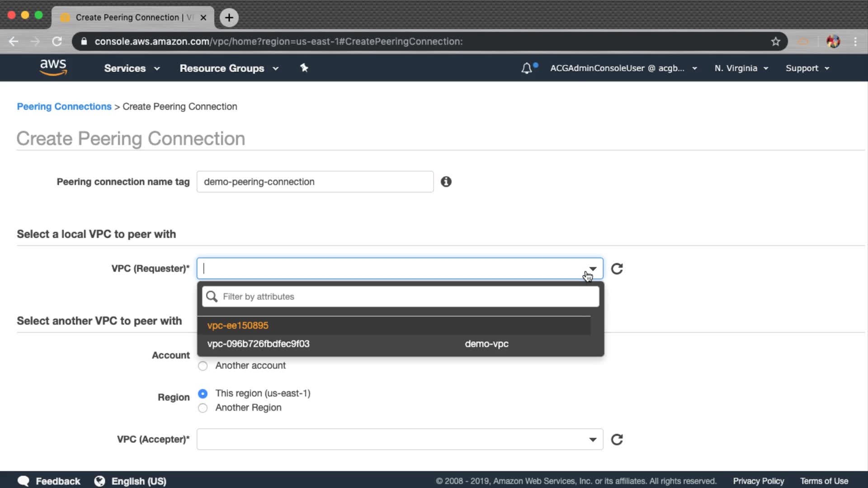Bookmark page with the star icon

[x=776, y=42]
